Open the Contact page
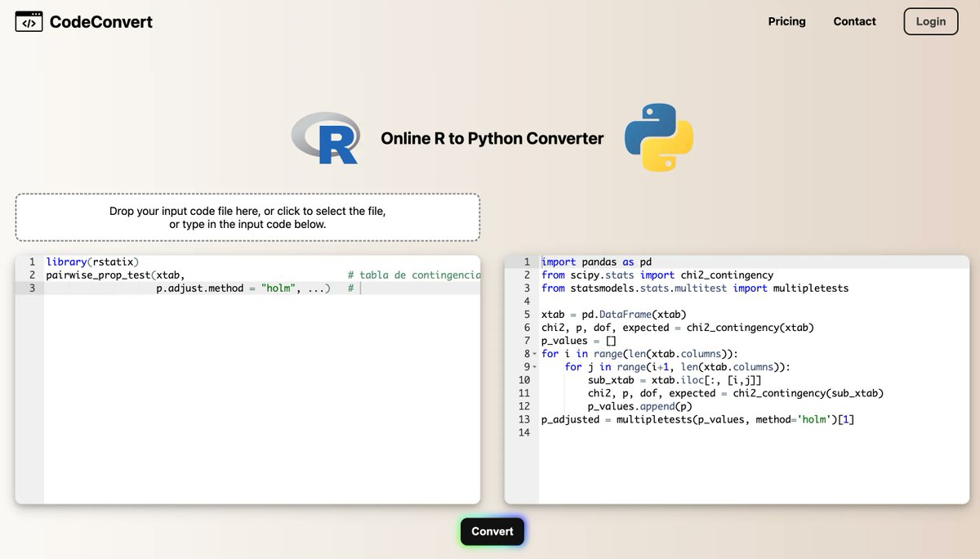 click(x=854, y=21)
